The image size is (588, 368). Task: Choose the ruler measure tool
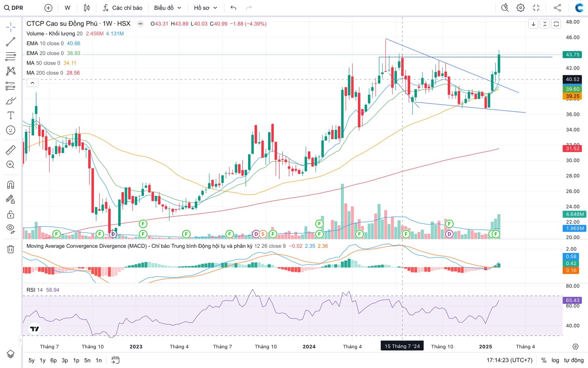10,150
